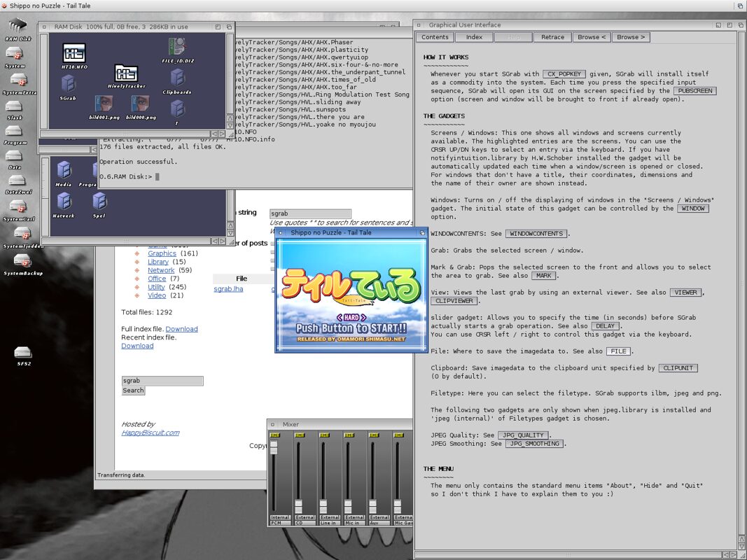Click the sgrab.lha file link
Screen dimensions: 747x560
228,288
